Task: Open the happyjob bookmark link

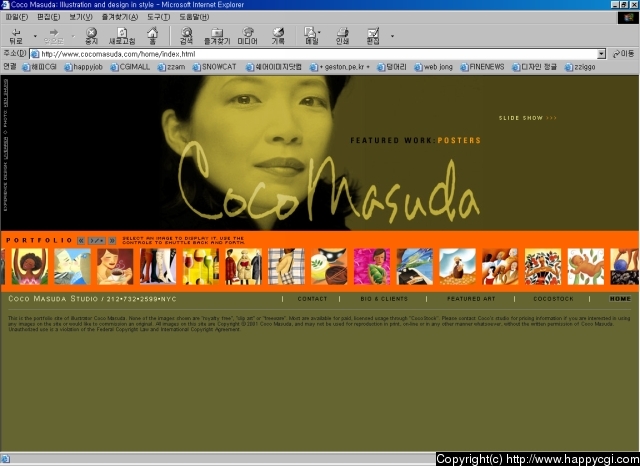Action: click(x=83, y=67)
